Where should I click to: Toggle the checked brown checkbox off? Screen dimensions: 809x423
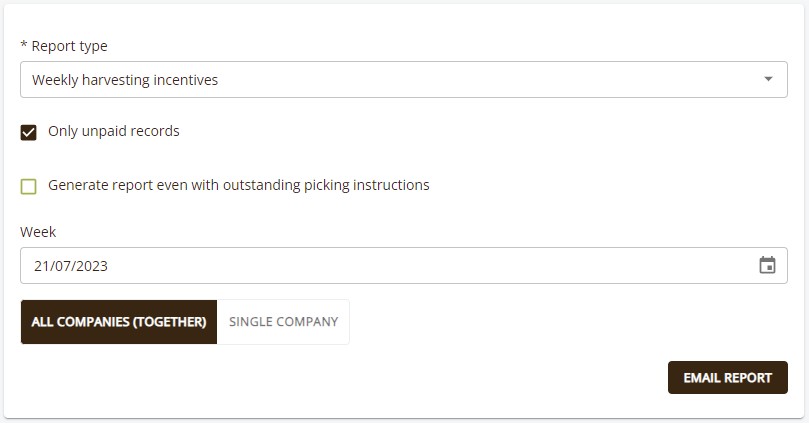tap(28, 132)
